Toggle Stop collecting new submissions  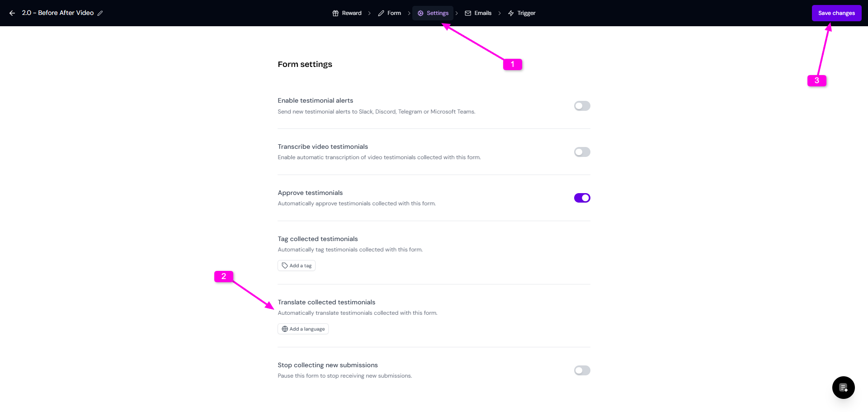point(582,370)
